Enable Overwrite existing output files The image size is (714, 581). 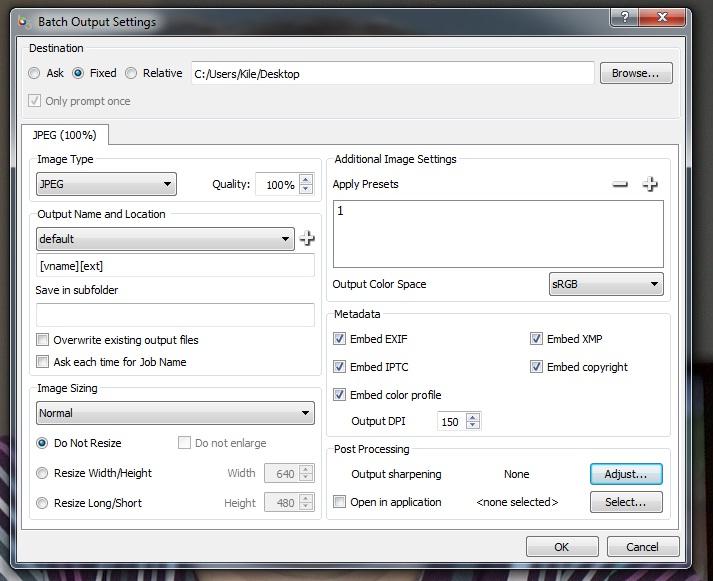click(x=42, y=340)
